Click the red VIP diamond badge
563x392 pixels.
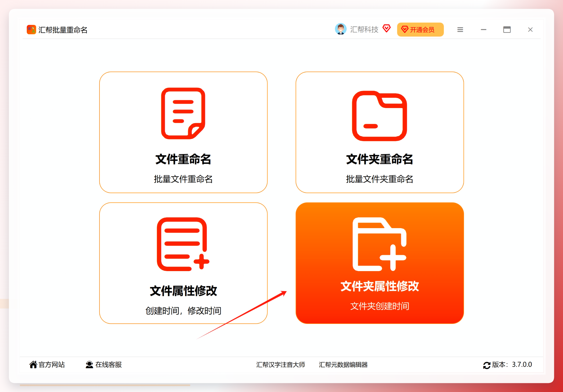[x=386, y=28]
